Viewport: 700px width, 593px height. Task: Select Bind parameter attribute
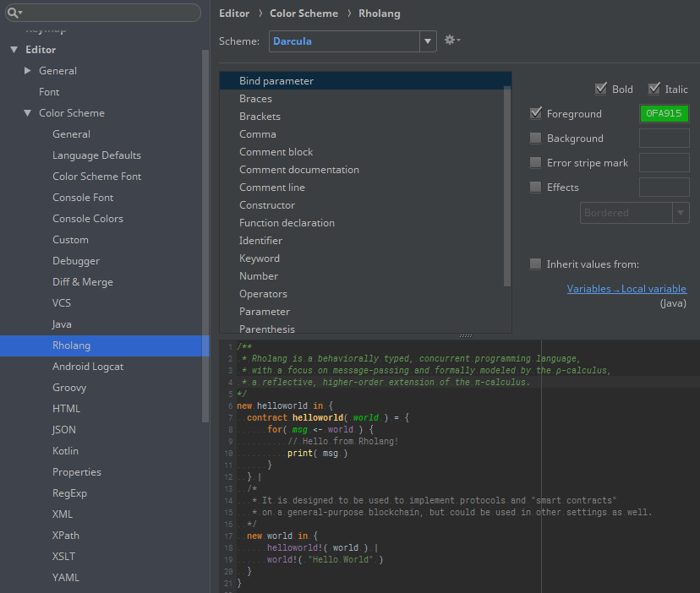coord(365,81)
